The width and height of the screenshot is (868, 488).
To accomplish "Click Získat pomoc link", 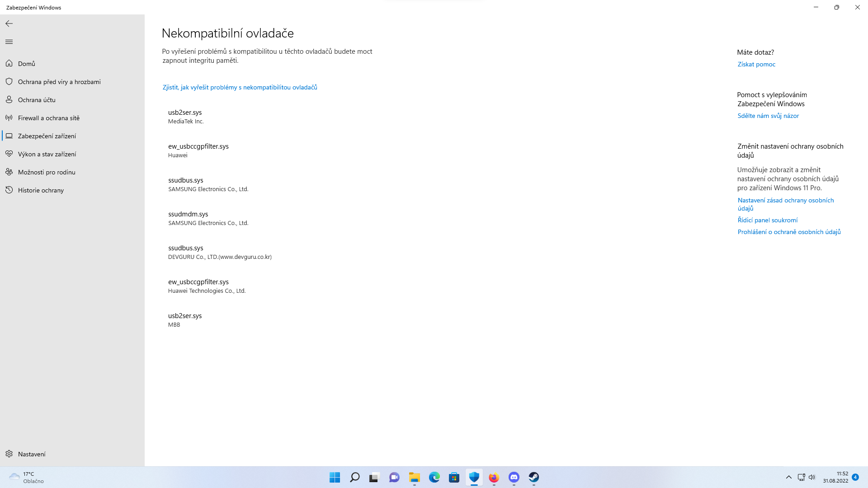I will 756,64.
